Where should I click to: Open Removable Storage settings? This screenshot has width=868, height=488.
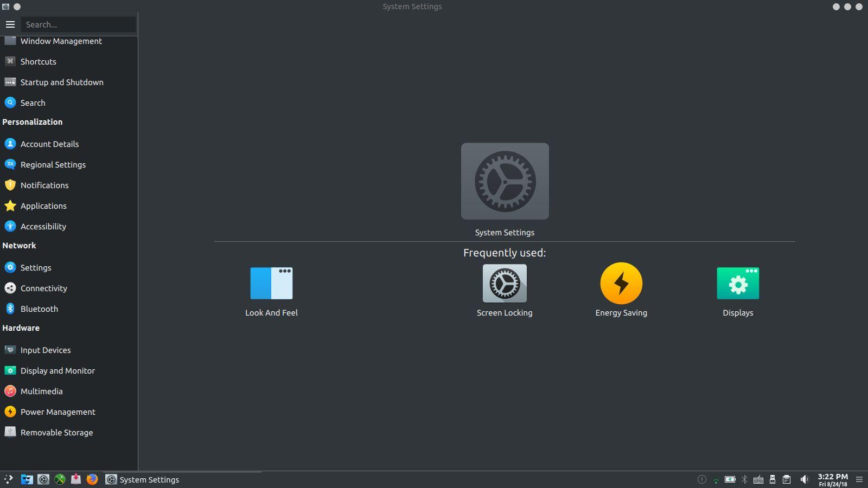point(69,433)
